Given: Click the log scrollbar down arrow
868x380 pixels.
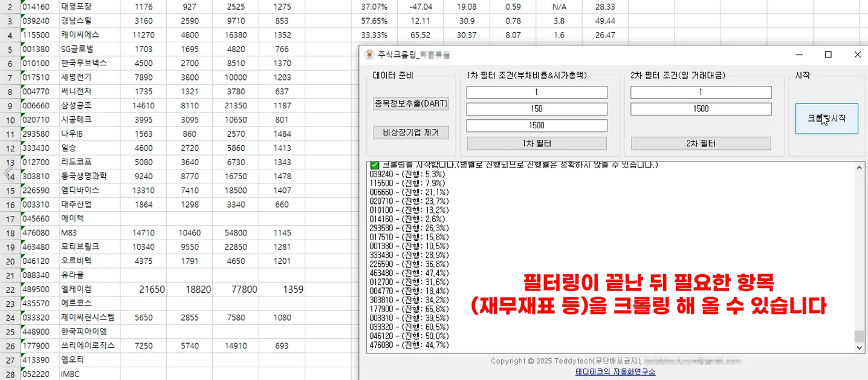Looking at the screenshot, I should [860, 348].
